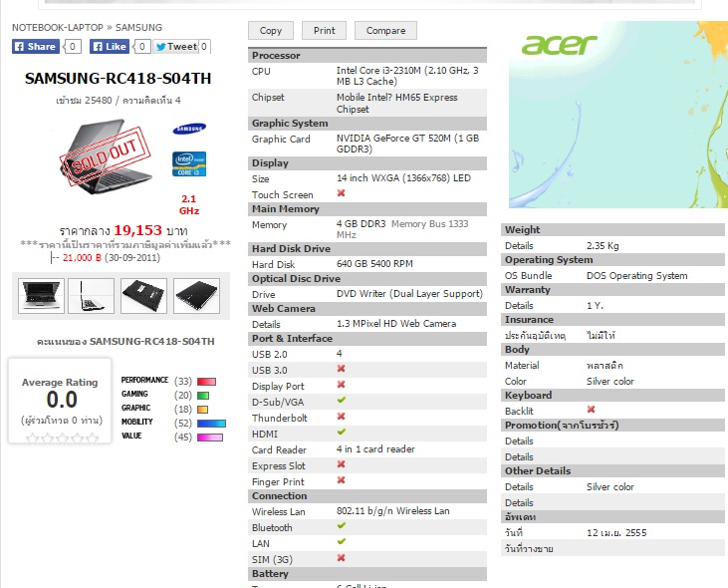
Task: Click the Display Port red cross icon
Action: [341, 385]
